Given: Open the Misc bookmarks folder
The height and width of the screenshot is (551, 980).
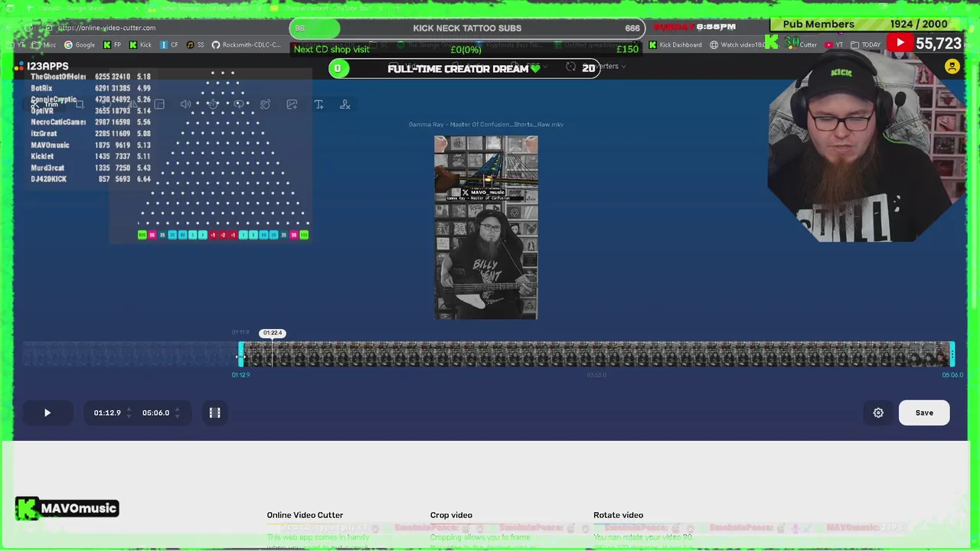Looking at the screenshot, I should click(45, 45).
